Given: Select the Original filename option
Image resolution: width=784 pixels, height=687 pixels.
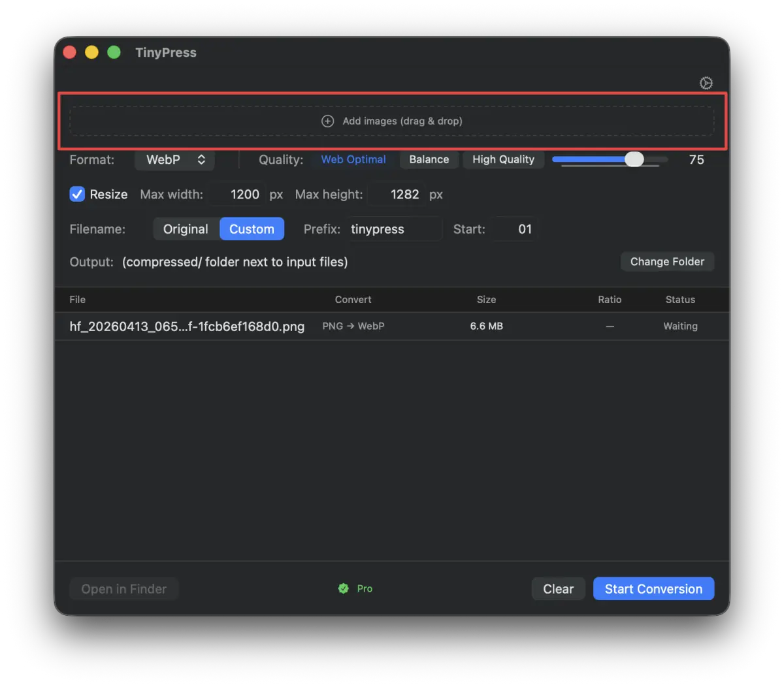Looking at the screenshot, I should (186, 229).
